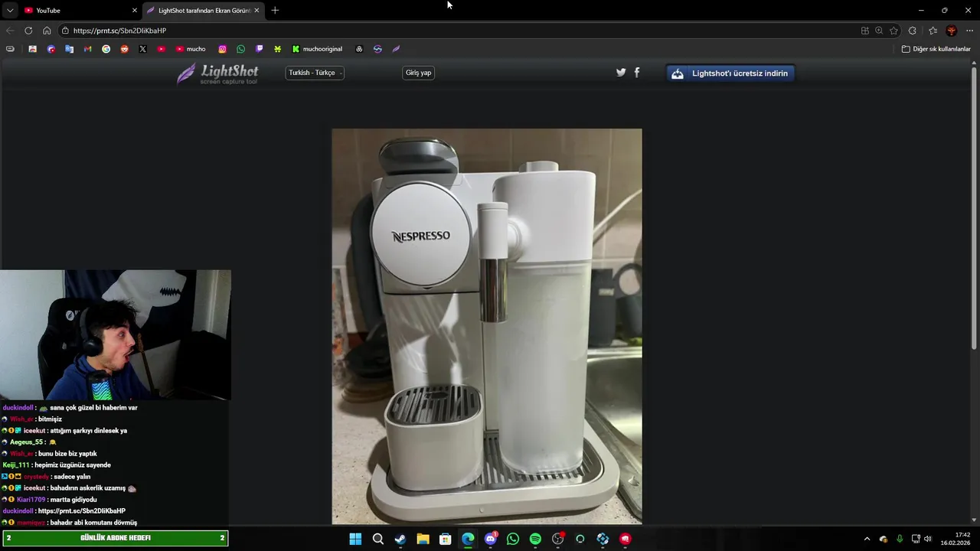Click "Lightshot'ı ücretsiz indirin" download button
Image resolution: width=980 pixels, height=551 pixels.
point(730,73)
